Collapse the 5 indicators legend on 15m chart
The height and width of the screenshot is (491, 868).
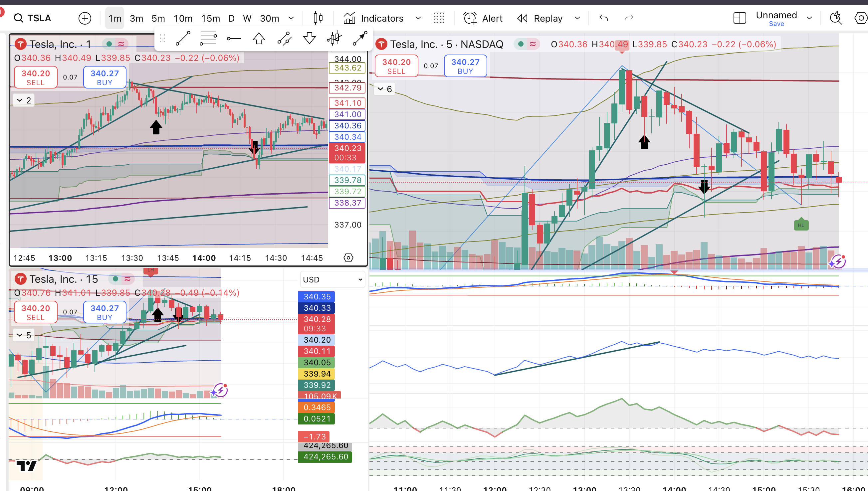[24, 335]
